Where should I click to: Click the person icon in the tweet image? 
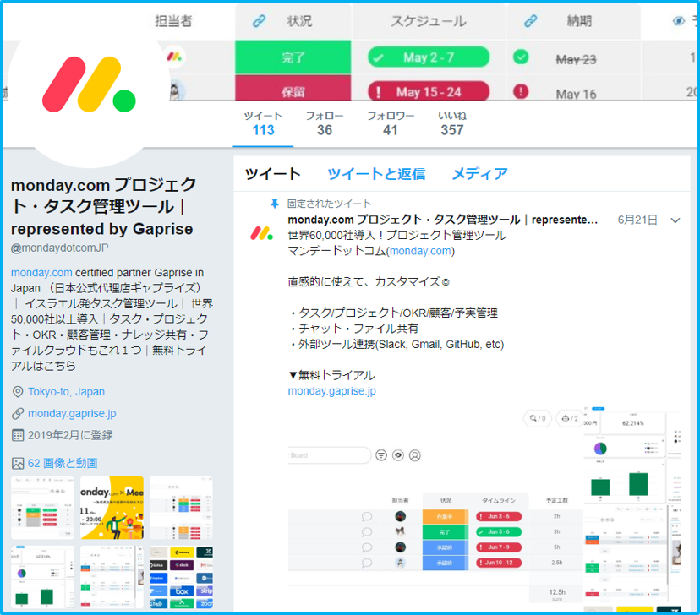coord(415,455)
